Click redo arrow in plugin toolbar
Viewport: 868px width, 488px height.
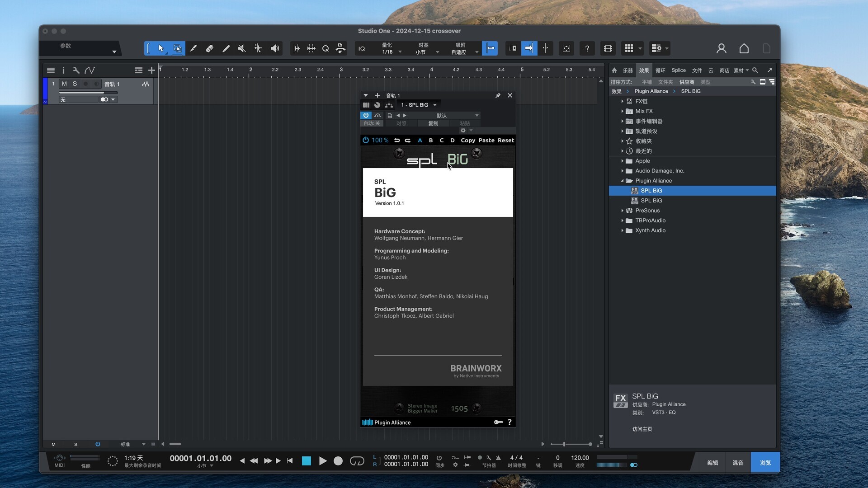point(408,141)
